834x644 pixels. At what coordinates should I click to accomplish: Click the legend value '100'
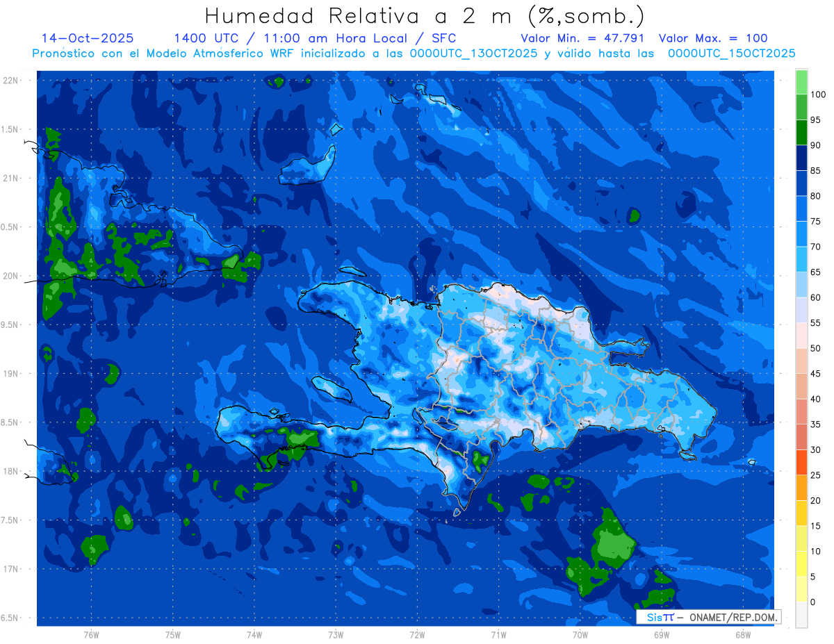click(818, 94)
